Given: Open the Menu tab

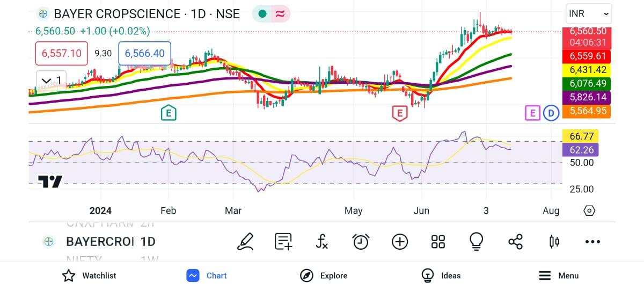Looking at the screenshot, I should tap(559, 275).
